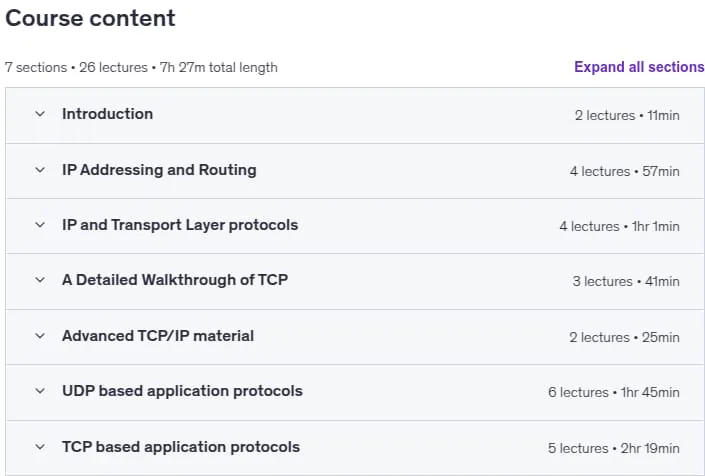Select the Introduction section title
Image resolution: width=705 pixels, height=476 pixels.
[x=107, y=114]
